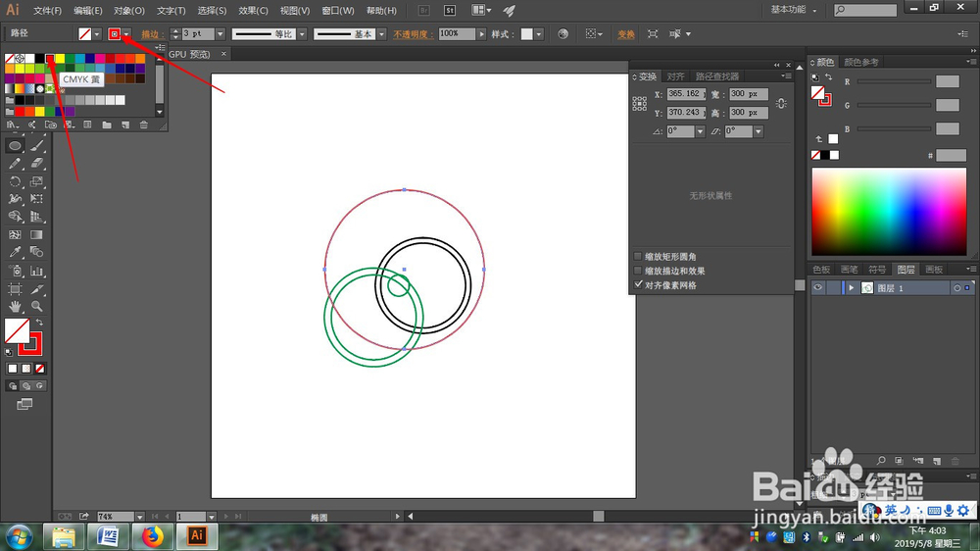Open the 基本功能 workspace switcher
980x551 pixels.
(x=794, y=10)
